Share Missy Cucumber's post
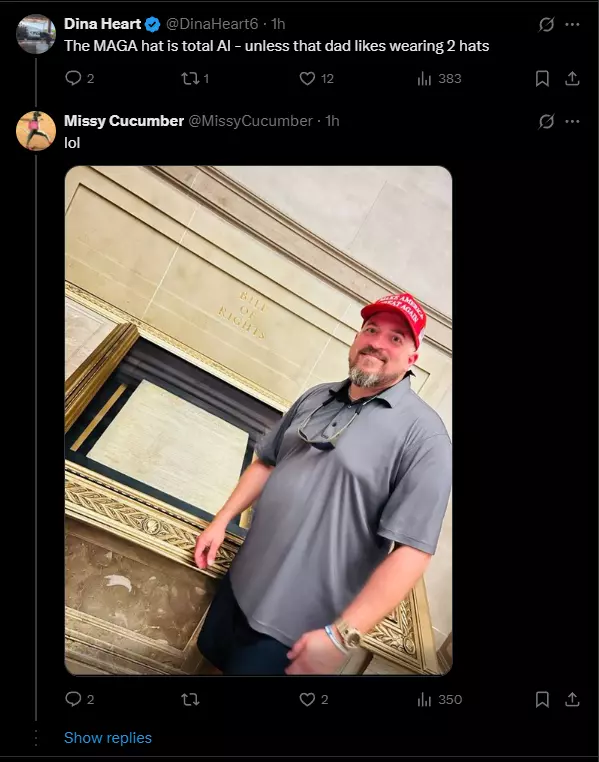Screen dimensions: 599x762 click(572, 699)
